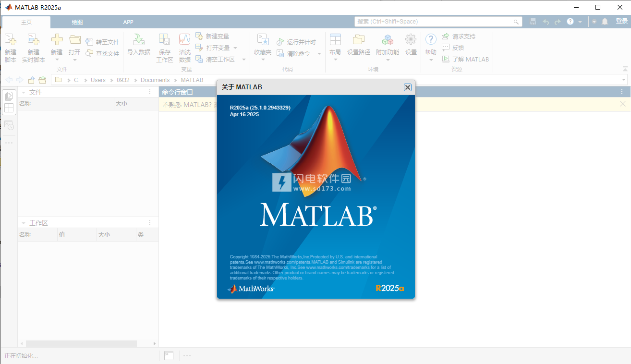Switch to the Plots (绘图) tab
Screen dimensions: 631x364
tap(77, 22)
